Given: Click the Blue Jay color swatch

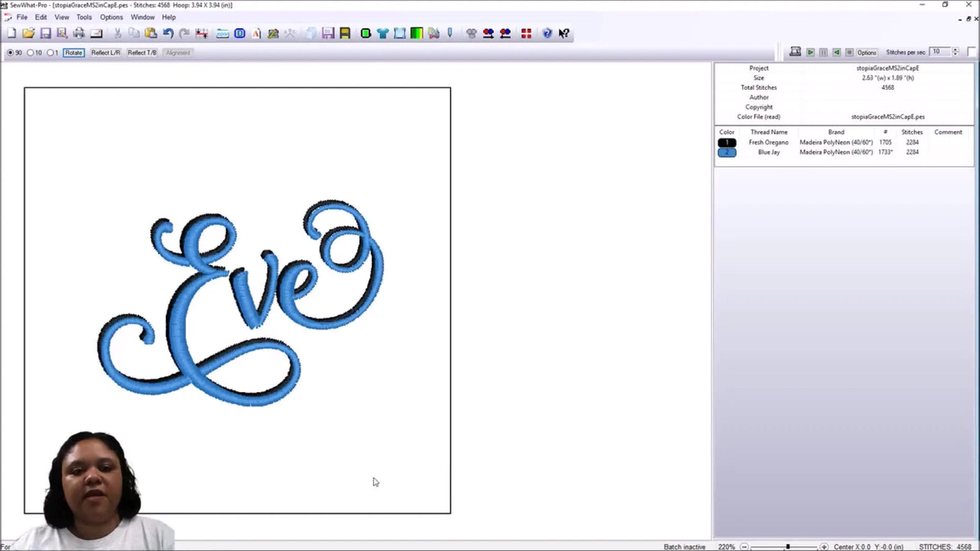Looking at the screenshot, I should click(x=726, y=152).
